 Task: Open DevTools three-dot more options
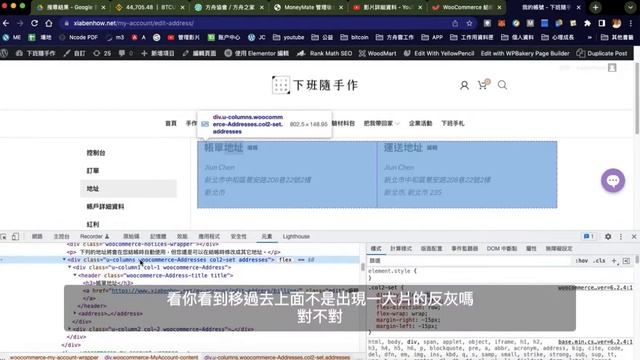(621, 236)
